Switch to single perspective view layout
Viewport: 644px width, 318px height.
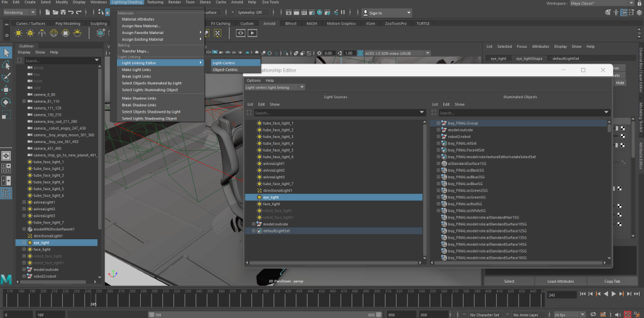point(6,156)
